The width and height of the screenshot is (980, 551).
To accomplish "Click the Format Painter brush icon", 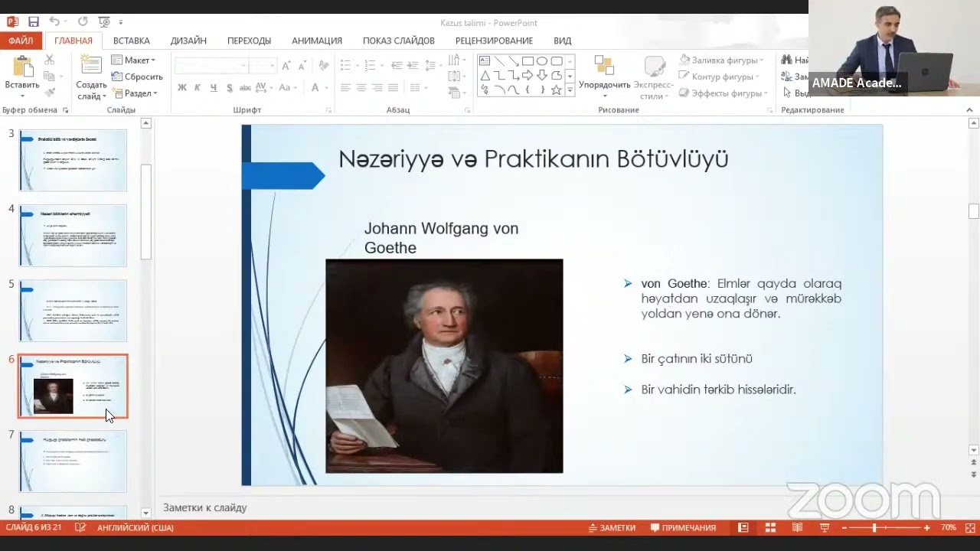I will pos(49,93).
